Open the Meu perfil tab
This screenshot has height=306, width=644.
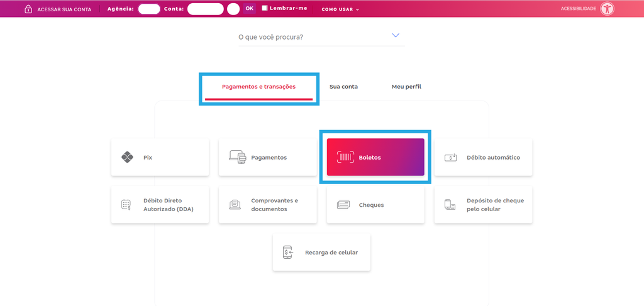click(406, 87)
